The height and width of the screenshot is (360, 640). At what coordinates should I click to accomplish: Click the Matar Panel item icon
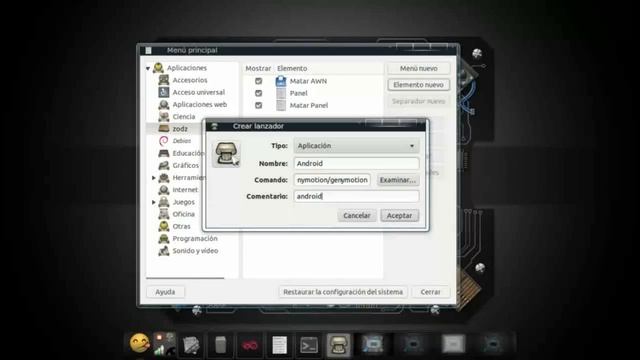281,105
